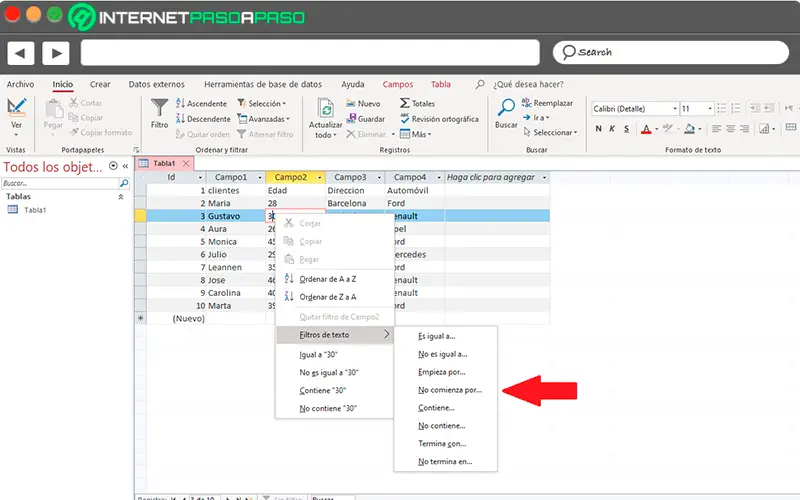Select Contiene "30" filter option

tap(334, 390)
